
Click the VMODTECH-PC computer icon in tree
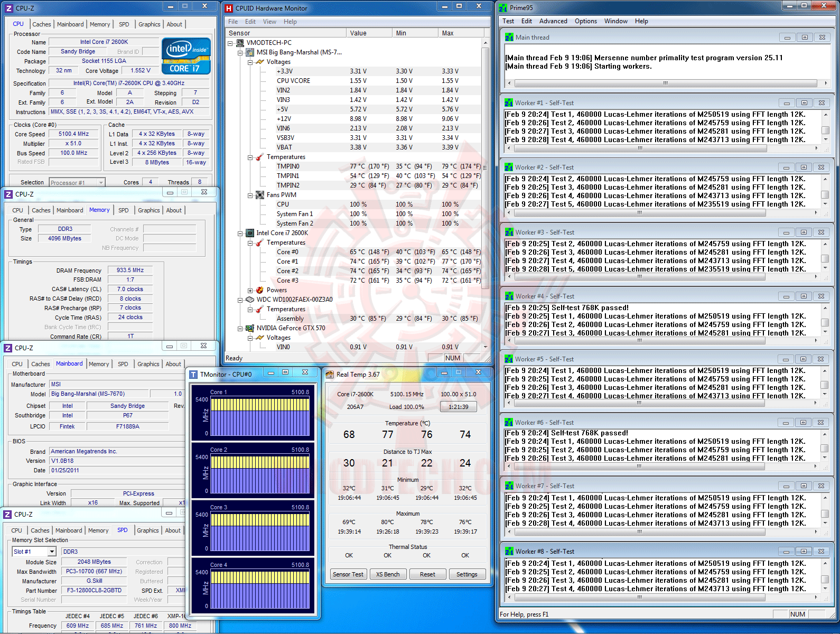pyautogui.click(x=240, y=43)
